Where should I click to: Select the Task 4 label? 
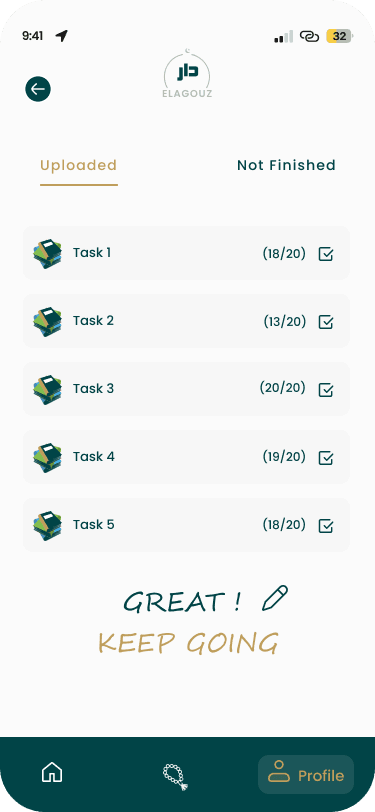pos(94,457)
